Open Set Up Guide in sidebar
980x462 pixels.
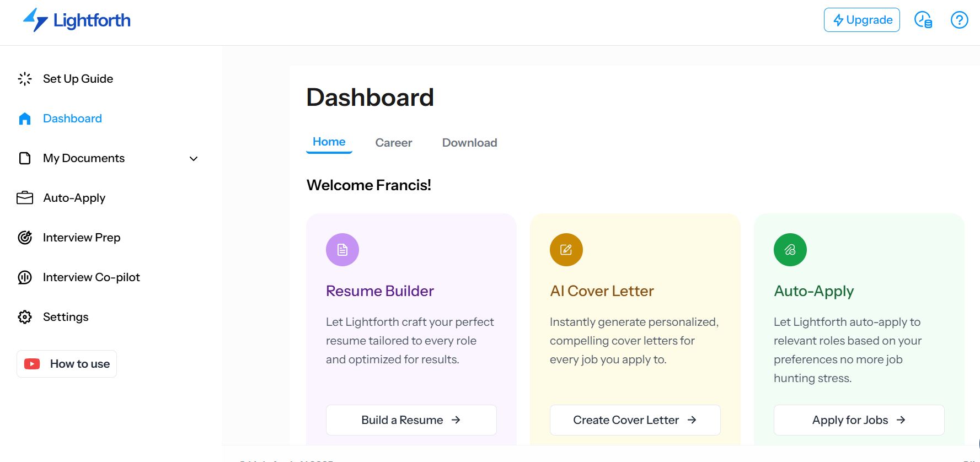click(x=78, y=79)
